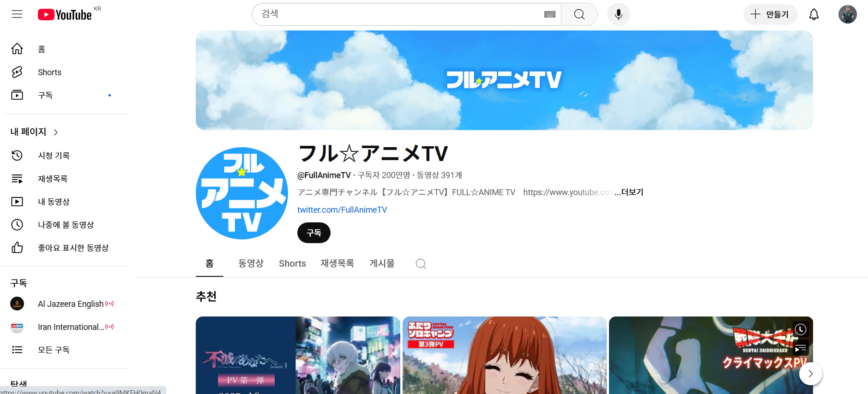This screenshot has width=868, height=394.
Task: Open 구독 subscriptions in sidebar
Action: pos(66,95)
